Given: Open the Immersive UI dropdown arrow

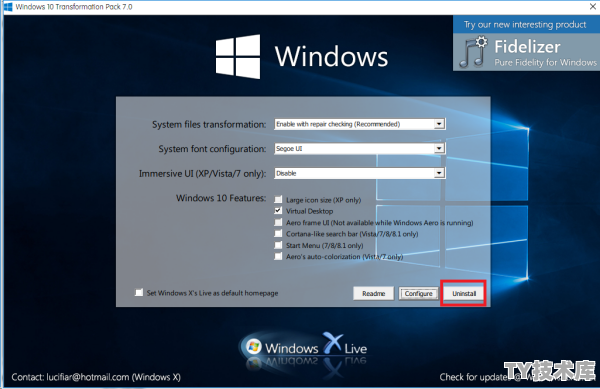Looking at the screenshot, I should (x=439, y=173).
